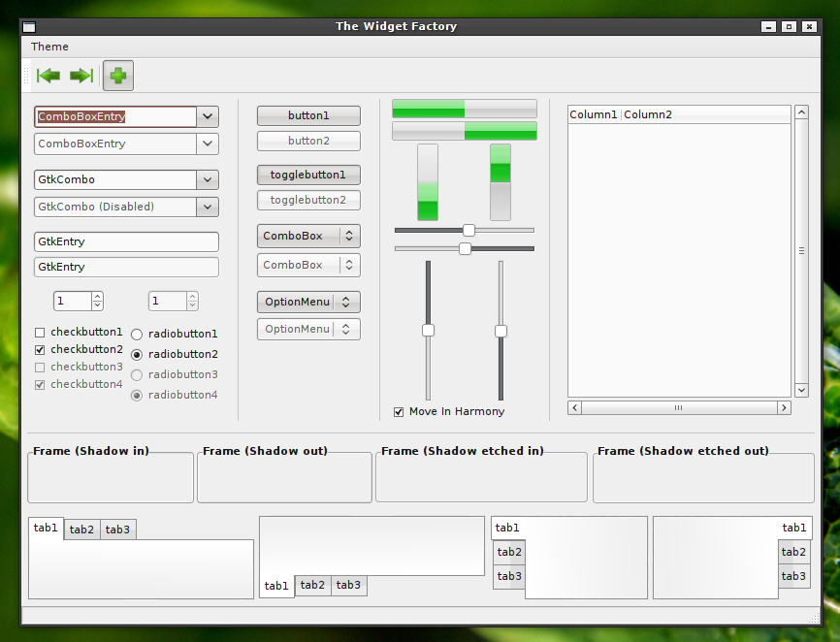This screenshot has width=840, height=642.
Task: Click the top horizontal progress bar
Action: click(465, 109)
